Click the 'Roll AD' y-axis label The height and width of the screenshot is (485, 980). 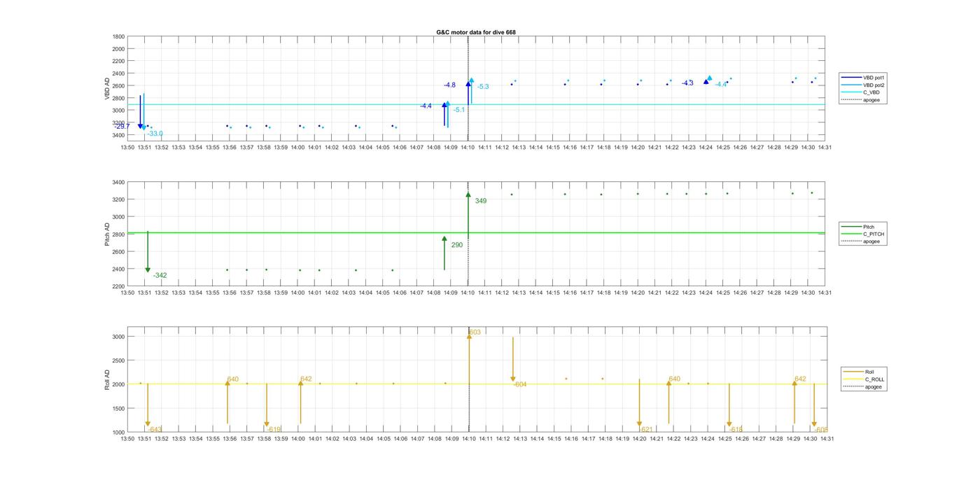[x=108, y=379]
